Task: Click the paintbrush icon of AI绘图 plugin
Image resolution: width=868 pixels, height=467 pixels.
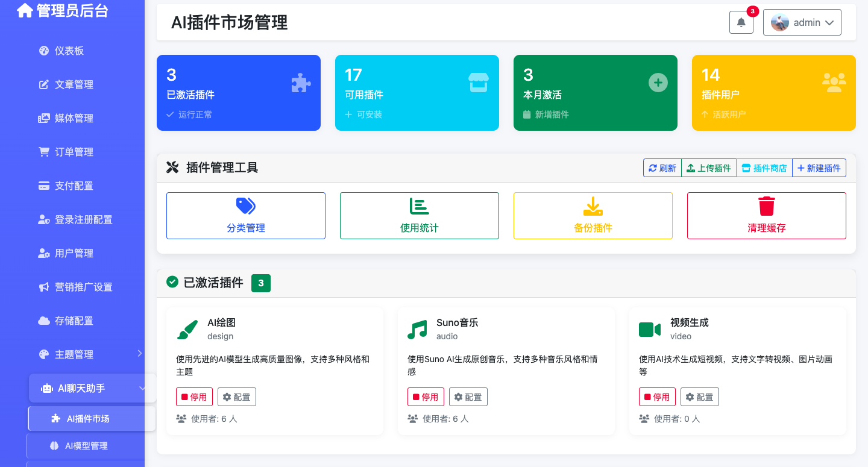Action: [x=187, y=330]
